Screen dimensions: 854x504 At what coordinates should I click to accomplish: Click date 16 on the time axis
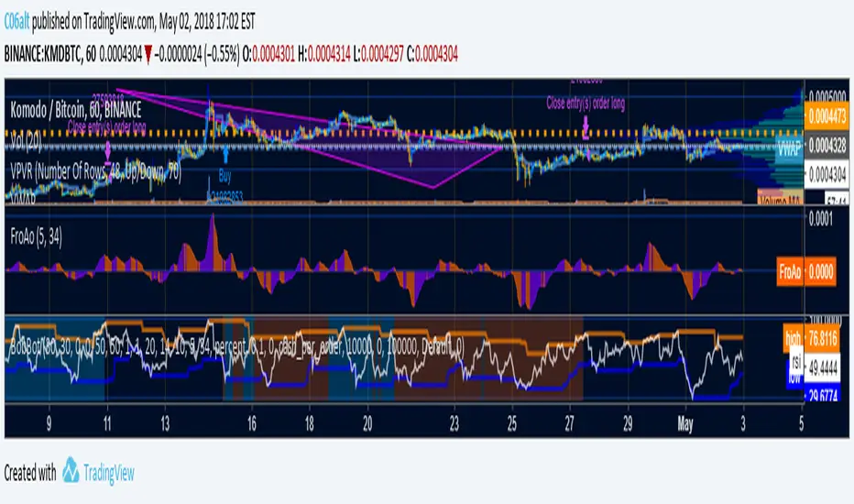pyautogui.click(x=251, y=424)
